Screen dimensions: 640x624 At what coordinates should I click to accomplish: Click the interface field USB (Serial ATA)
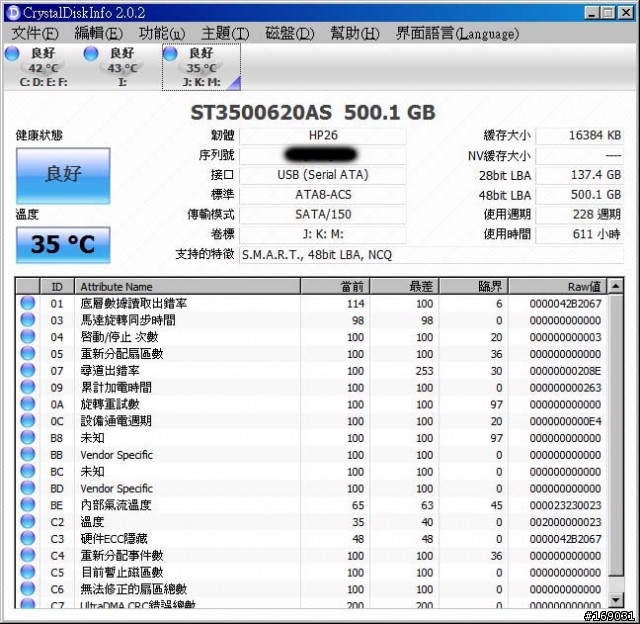[x=323, y=175]
